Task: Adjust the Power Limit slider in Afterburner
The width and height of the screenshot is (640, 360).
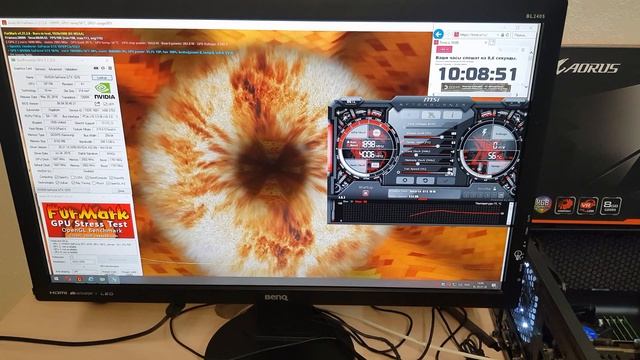Action: [x=429, y=138]
